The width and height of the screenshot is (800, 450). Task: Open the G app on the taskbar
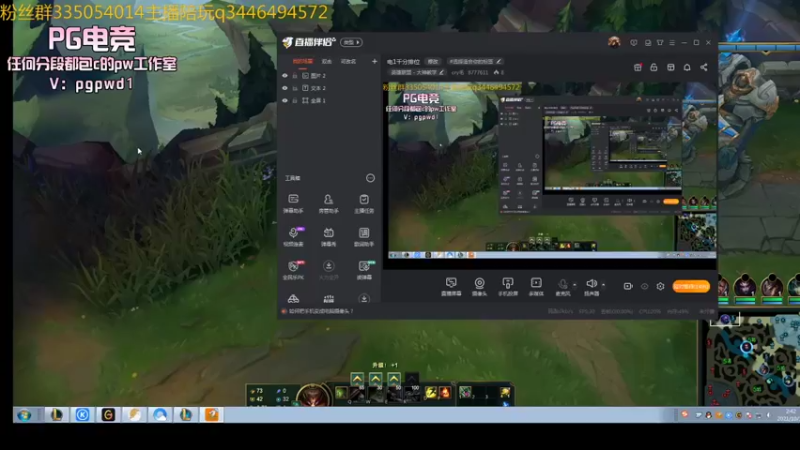[108, 415]
